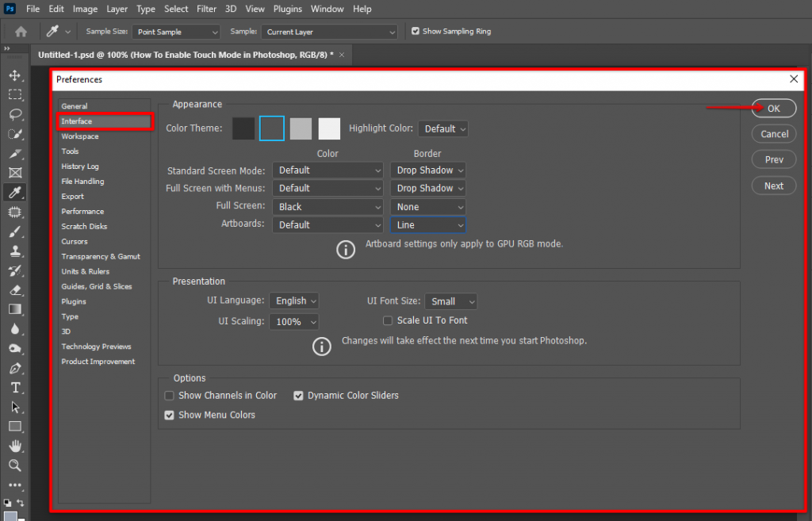Open the Highlight Color dropdown
Viewport: 812px width, 521px height.
tap(442, 128)
